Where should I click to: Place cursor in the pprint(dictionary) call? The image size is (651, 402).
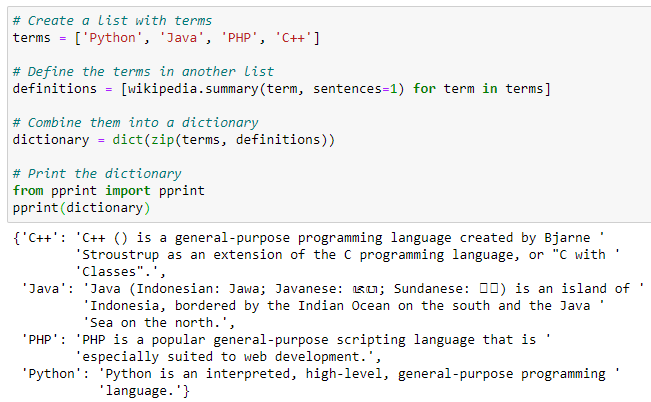point(81,208)
